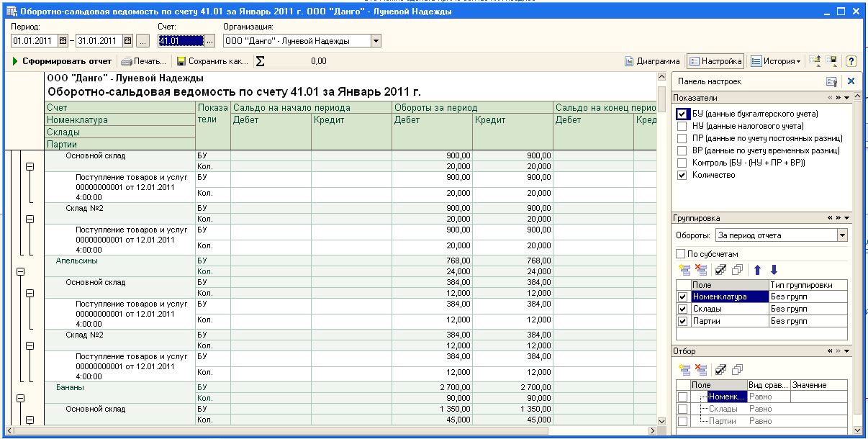Viewport: 868px width, 439px height.
Task: Close the settings panel with X icon
Action: [x=851, y=81]
